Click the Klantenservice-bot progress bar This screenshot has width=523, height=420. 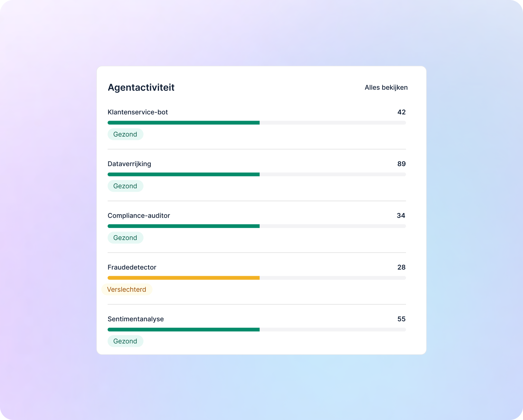point(257,123)
